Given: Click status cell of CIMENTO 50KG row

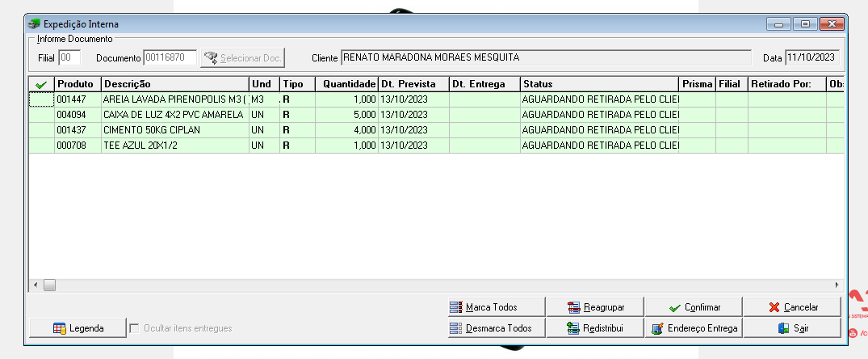Looking at the screenshot, I should click(599, 130).
